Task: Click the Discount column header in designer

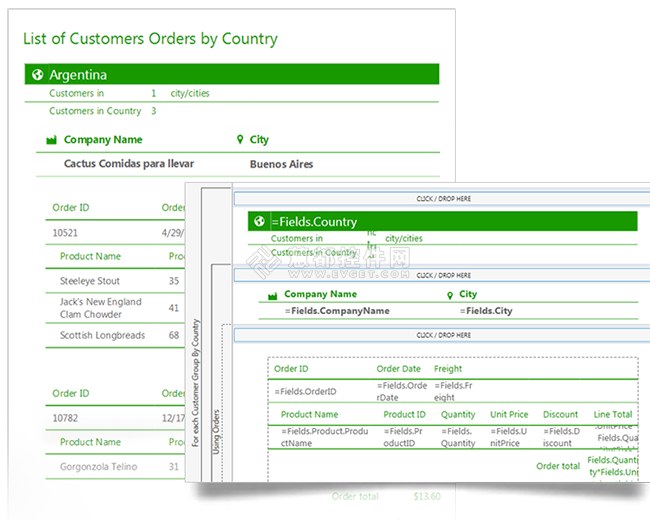Action: (560, 414)
